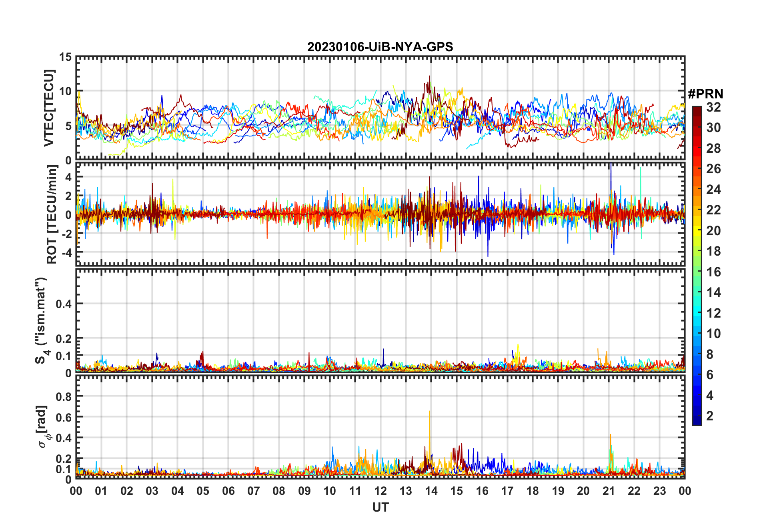Select the UT x-axis label
Image resolution: width=761 pixels, height=532 pixels.
click(380, 507)
